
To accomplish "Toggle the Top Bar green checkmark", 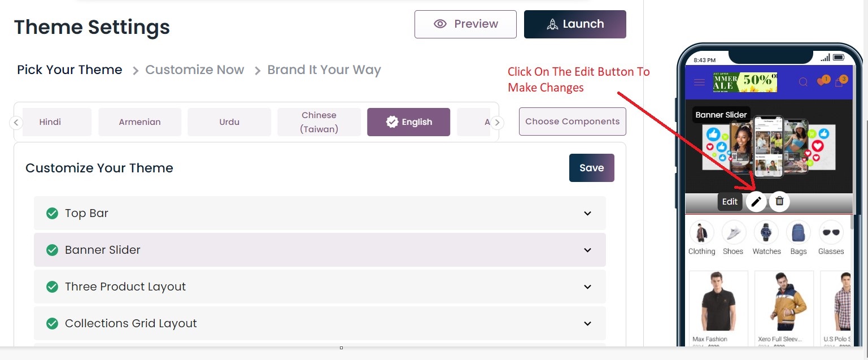I will [52, 213].
